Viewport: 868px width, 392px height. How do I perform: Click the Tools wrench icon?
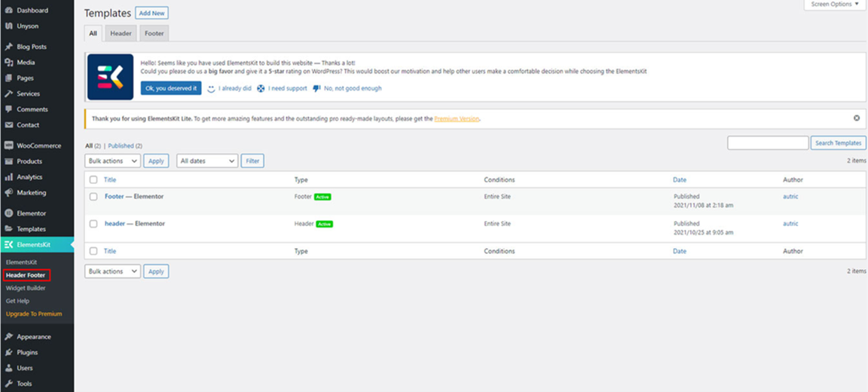tap(8, 383)
